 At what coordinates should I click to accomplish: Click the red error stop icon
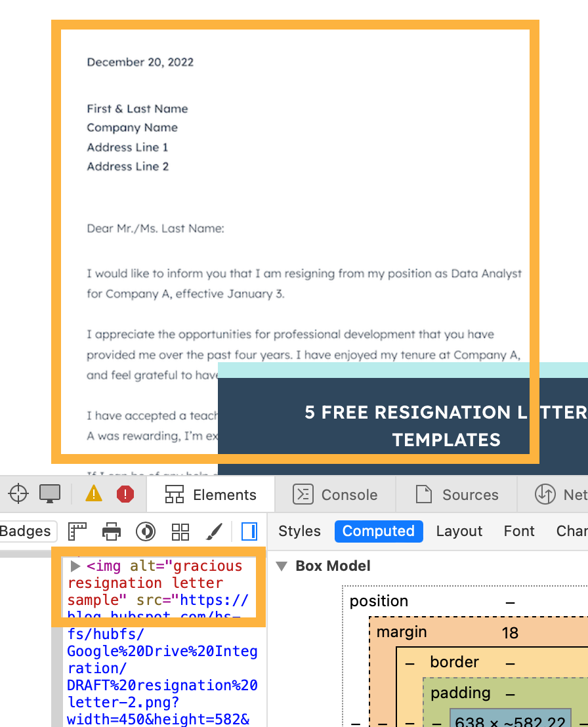point(125,493)
